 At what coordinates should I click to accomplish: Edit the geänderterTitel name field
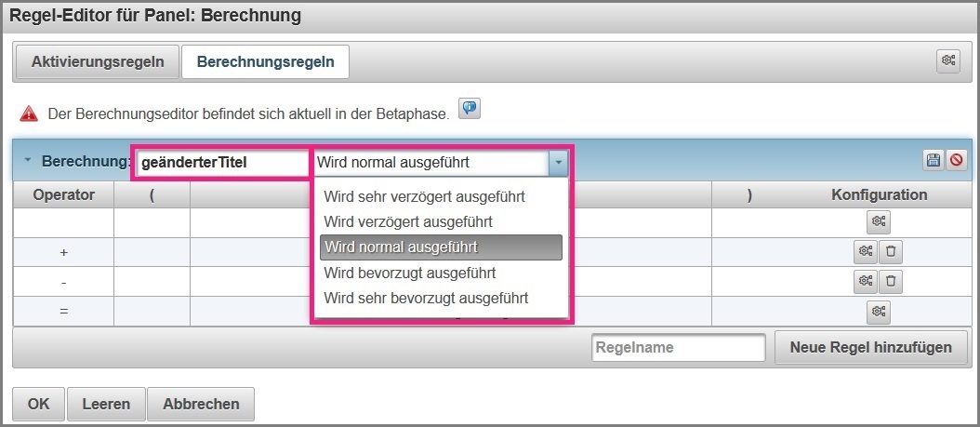pos(222,163)
